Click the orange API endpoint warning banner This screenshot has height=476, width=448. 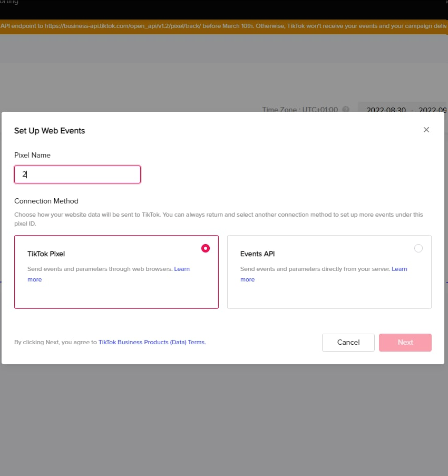coord(224,26)
